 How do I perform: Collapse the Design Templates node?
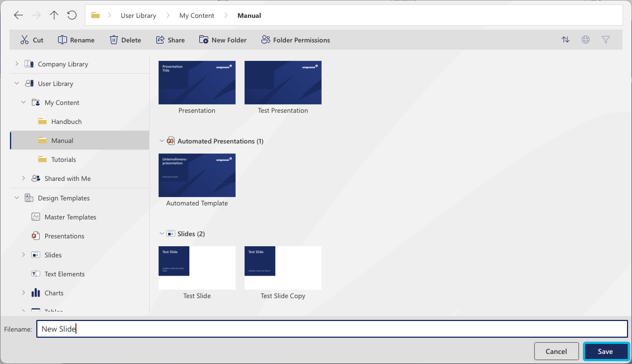(x=17, y=198)
